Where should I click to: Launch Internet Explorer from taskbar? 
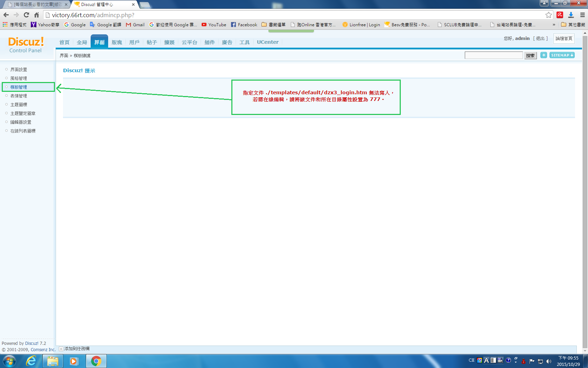(31, 361)
